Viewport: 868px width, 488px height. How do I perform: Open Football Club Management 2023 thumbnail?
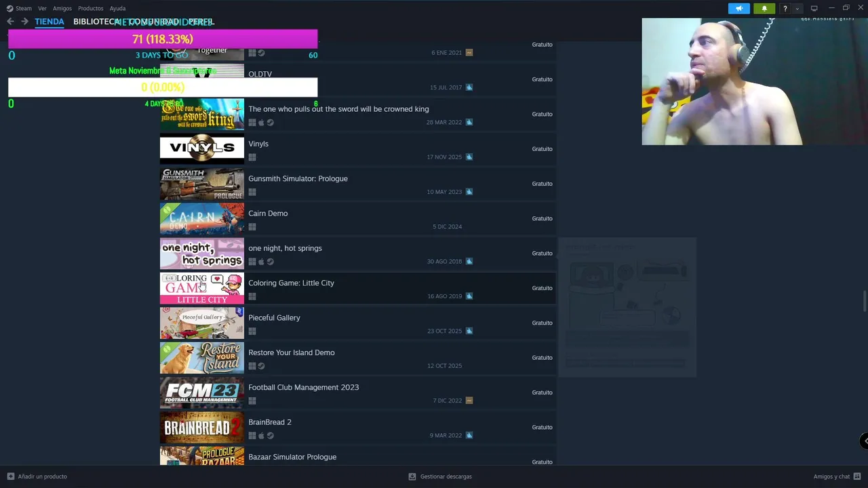201,392
